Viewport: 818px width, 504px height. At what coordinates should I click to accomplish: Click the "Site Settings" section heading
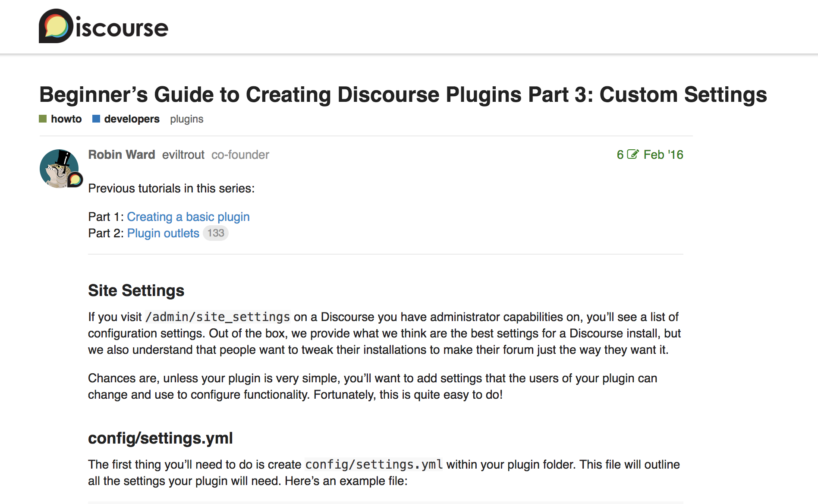[x=136, y=290]
